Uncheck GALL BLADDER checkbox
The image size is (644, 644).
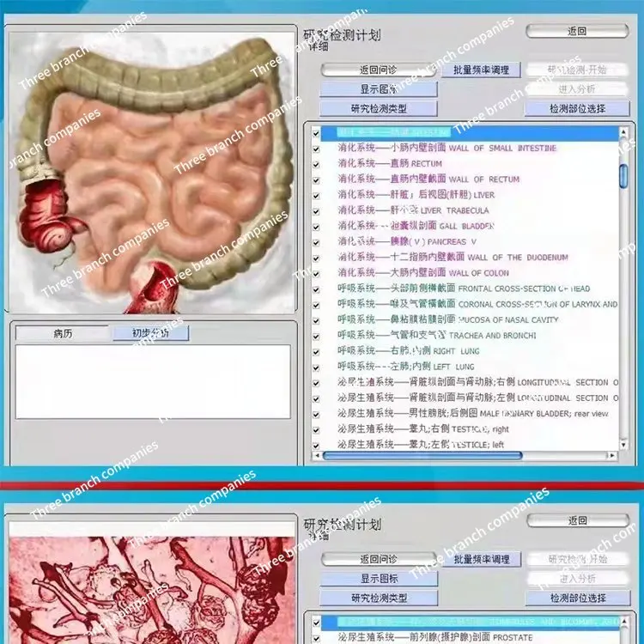pos(316,228)
